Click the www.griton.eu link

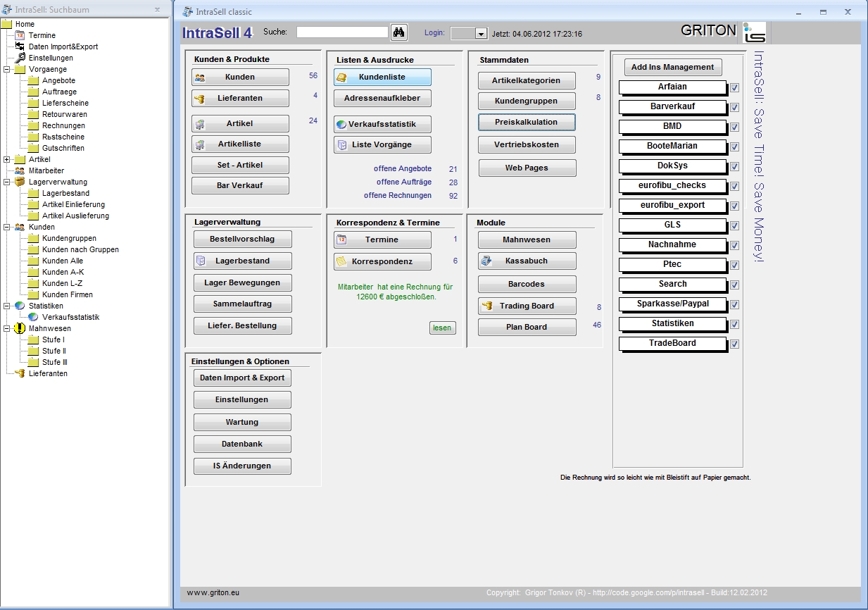click(x=213, y=593)
